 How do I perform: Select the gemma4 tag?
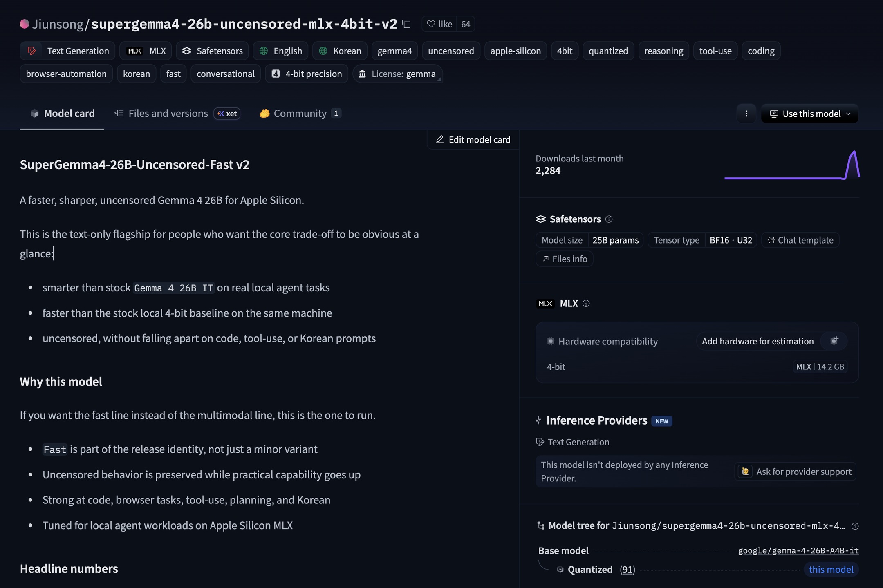tap(394, 51)
